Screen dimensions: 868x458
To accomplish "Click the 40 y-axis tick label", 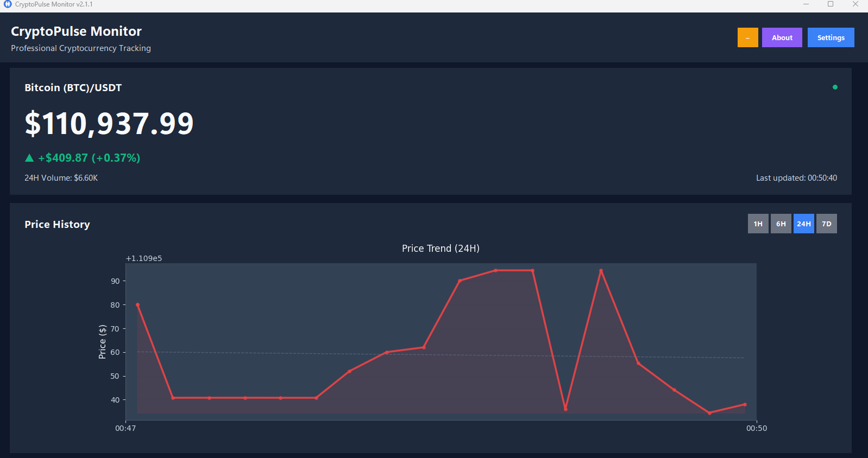I will point(115,400).
